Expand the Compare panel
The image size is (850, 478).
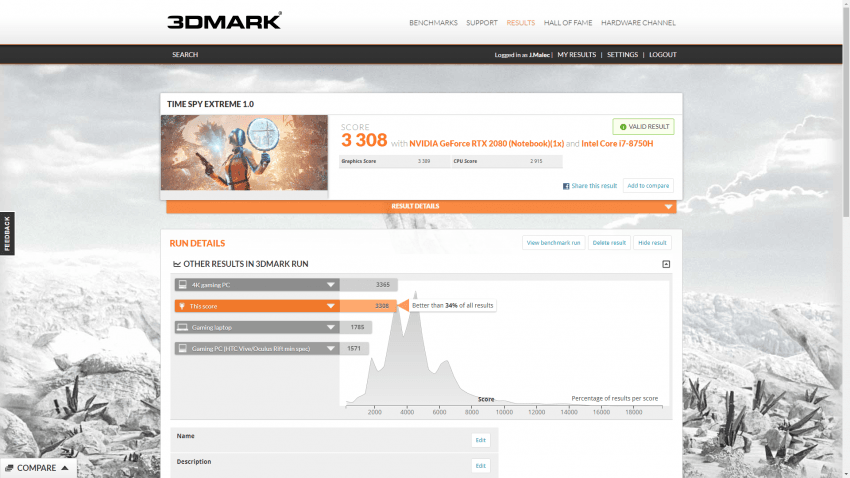38,468
